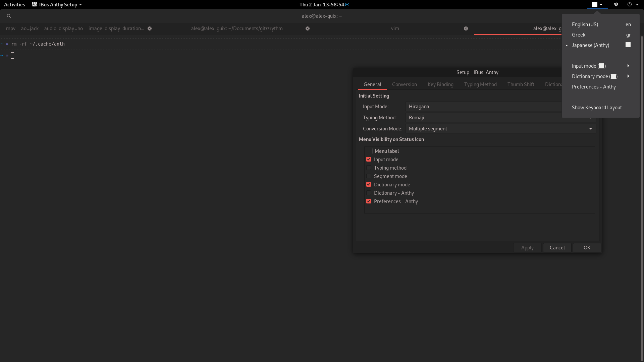Screen dimensions: 644x362
Task: Open the system power menu icon
Action: (x=630, y=5)
